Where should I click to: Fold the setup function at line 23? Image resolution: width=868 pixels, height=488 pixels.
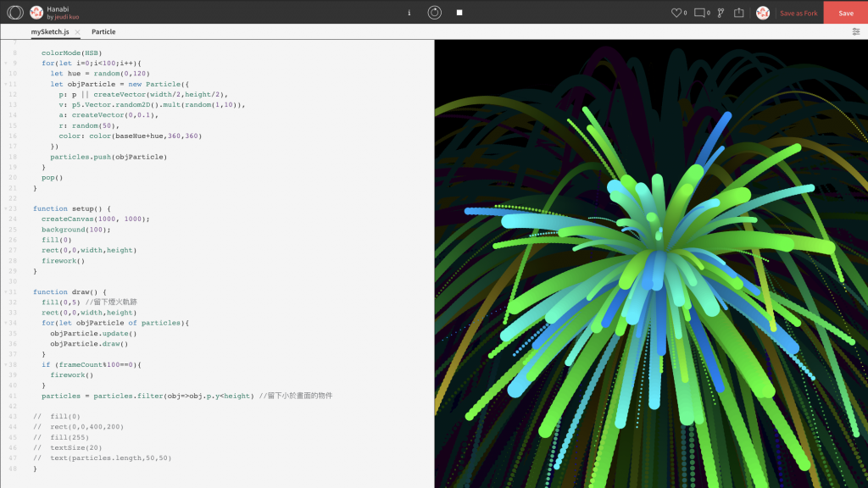6,208
